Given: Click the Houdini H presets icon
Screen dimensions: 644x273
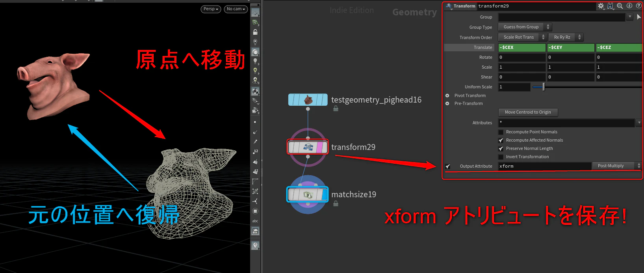Looking at the screenshot, I should pos(610,6).
